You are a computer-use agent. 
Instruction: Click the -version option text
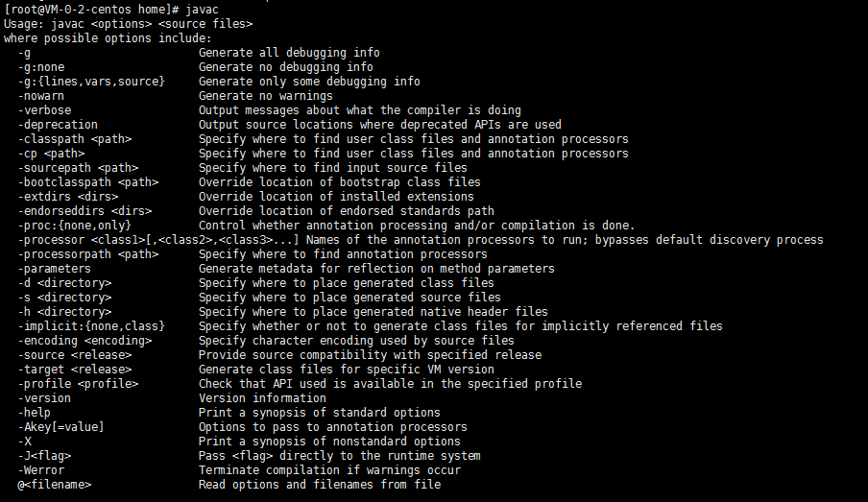coord(45,398)
